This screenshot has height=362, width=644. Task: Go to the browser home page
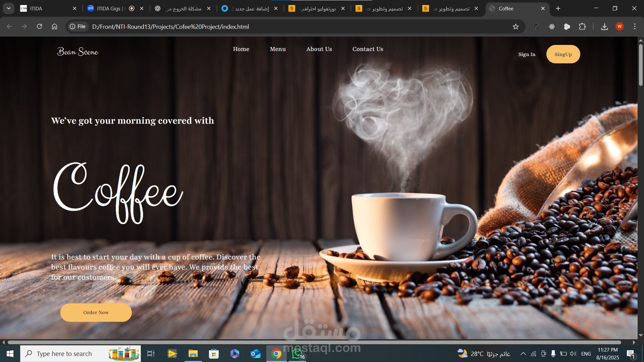tap(54, 26)
